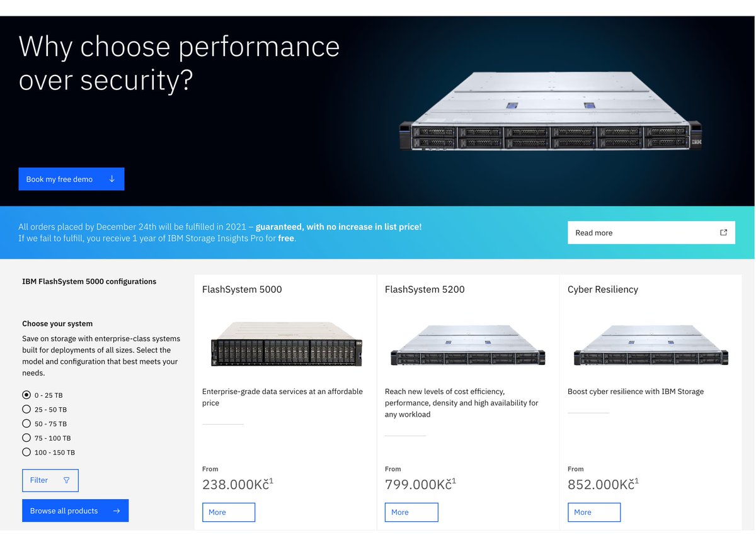This screenshot has height=547, width=756.
Task: Click 'Reach new levels of cost efficiency' description
Action: point(462,403)
